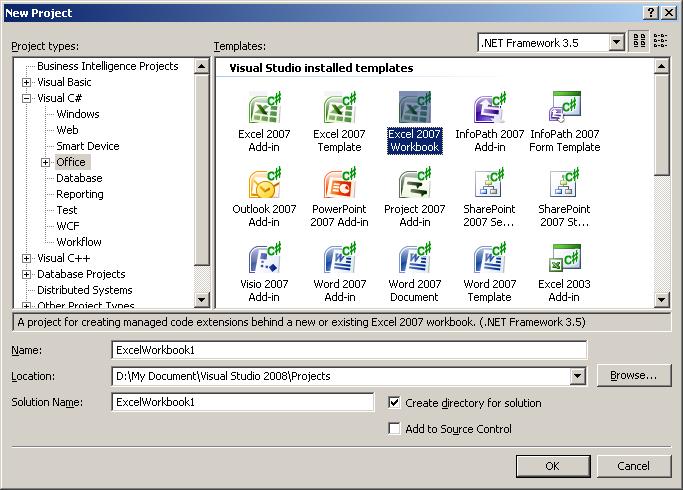Click the dialog help question mark button
Screen dimensions: 683x490
[x=650, y=13]
